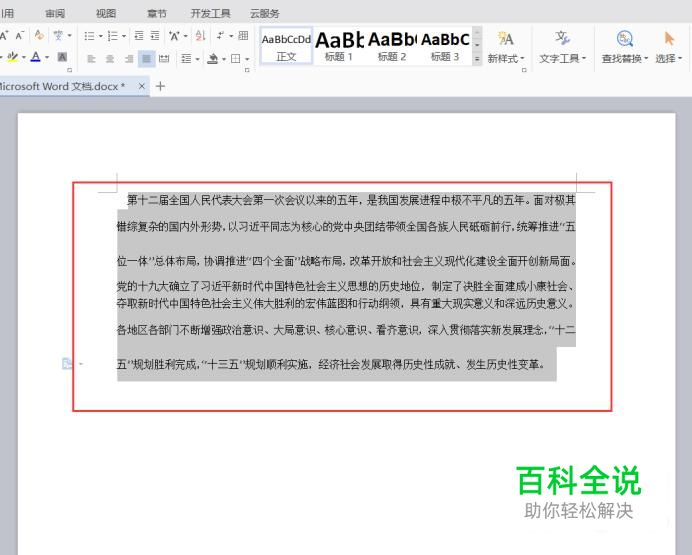
Task: Decrease font size with A- icon
Action: pyautogui.click(x=20, y=35)
